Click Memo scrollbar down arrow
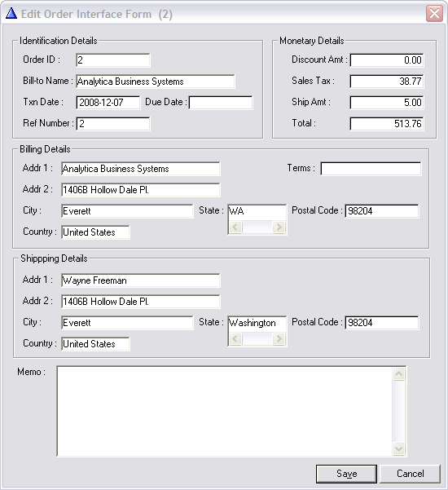448x490 pixels. [398, 448]
